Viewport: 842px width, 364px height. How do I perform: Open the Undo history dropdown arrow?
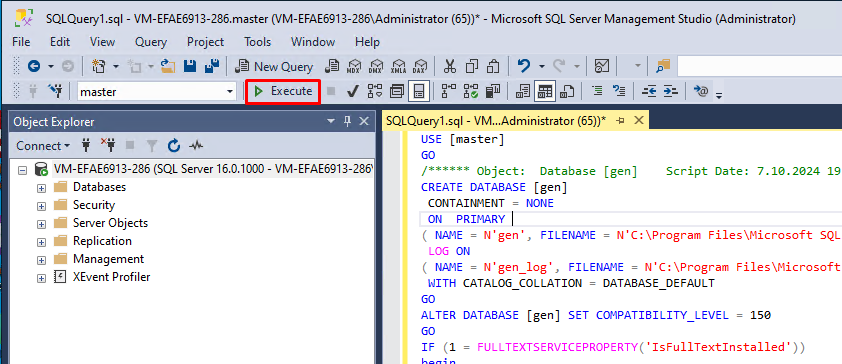point(541,67)
